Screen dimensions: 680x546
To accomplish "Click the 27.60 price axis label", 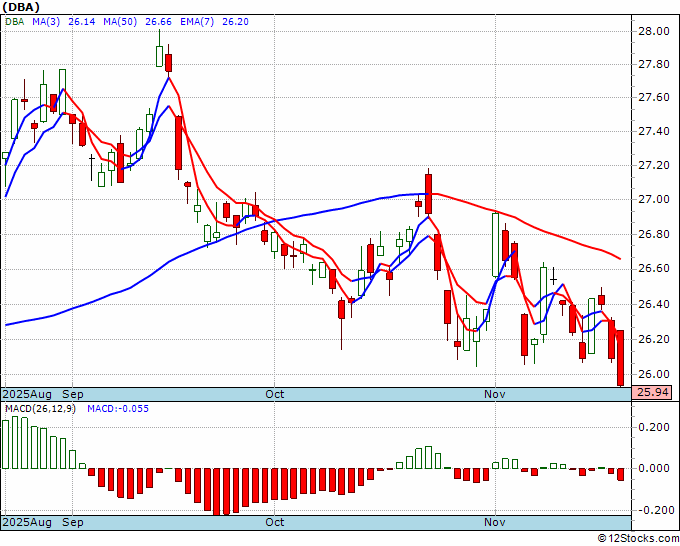I will (653, 98).
